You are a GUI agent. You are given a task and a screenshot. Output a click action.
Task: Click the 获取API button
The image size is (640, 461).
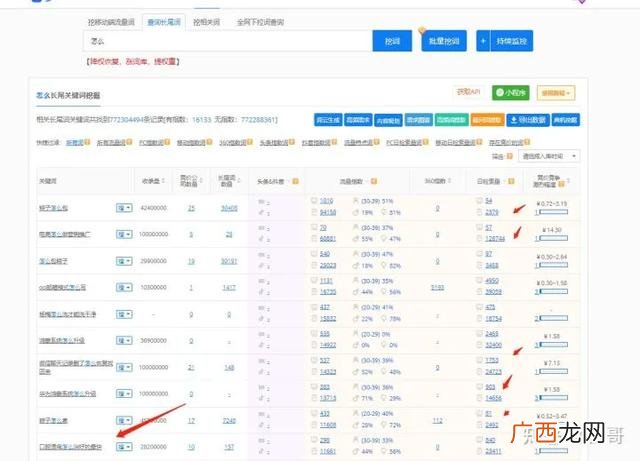coord(468,92)
